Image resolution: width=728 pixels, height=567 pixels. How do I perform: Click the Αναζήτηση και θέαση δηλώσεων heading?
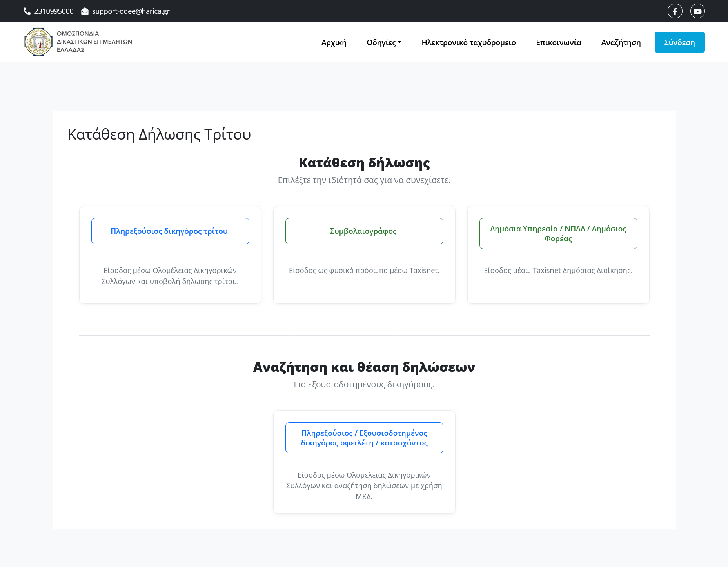point(364,367)
